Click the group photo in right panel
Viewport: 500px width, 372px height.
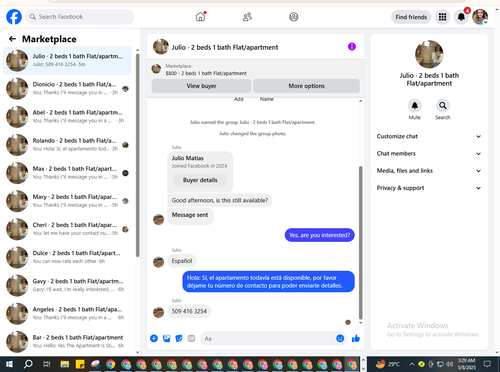(x=429, y=54)
